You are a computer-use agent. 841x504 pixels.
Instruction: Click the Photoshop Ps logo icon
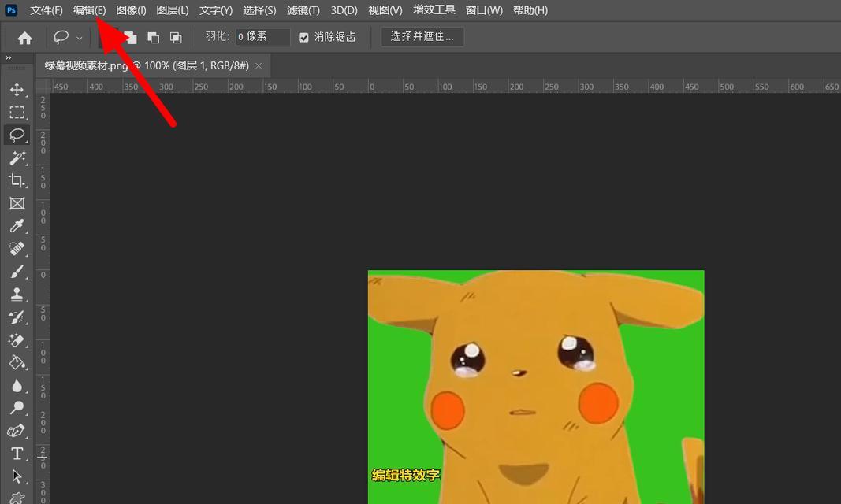(x=11, y=10)
